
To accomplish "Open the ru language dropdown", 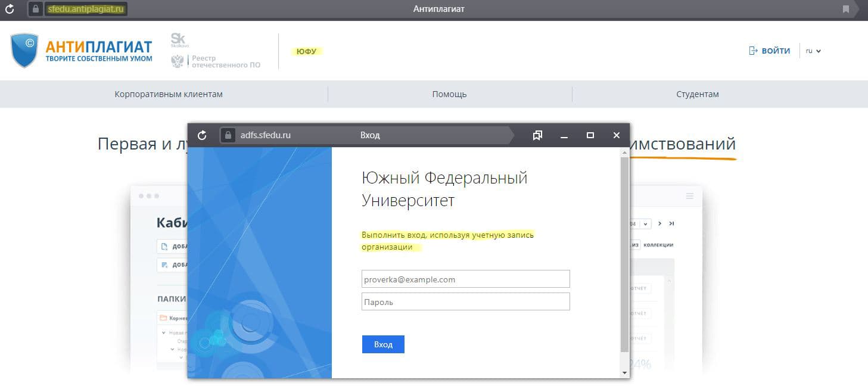I will (813, 51).
